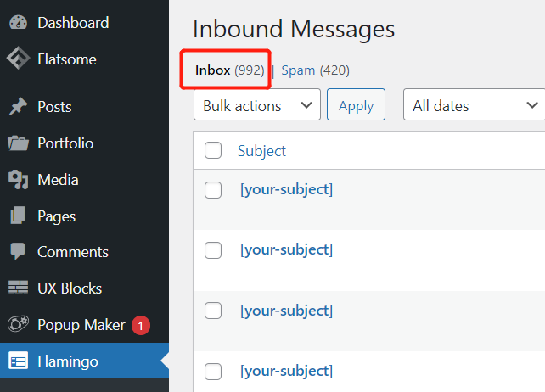The image size is (545, 392).
Task: Switch to the Spam (420) view
Action: (315, 70)
